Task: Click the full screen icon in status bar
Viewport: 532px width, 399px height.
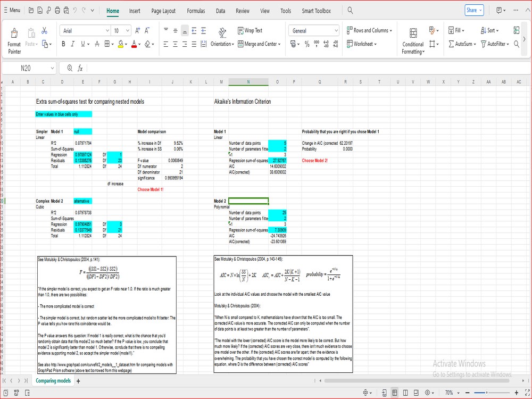Action: click(x=527, y=393)
